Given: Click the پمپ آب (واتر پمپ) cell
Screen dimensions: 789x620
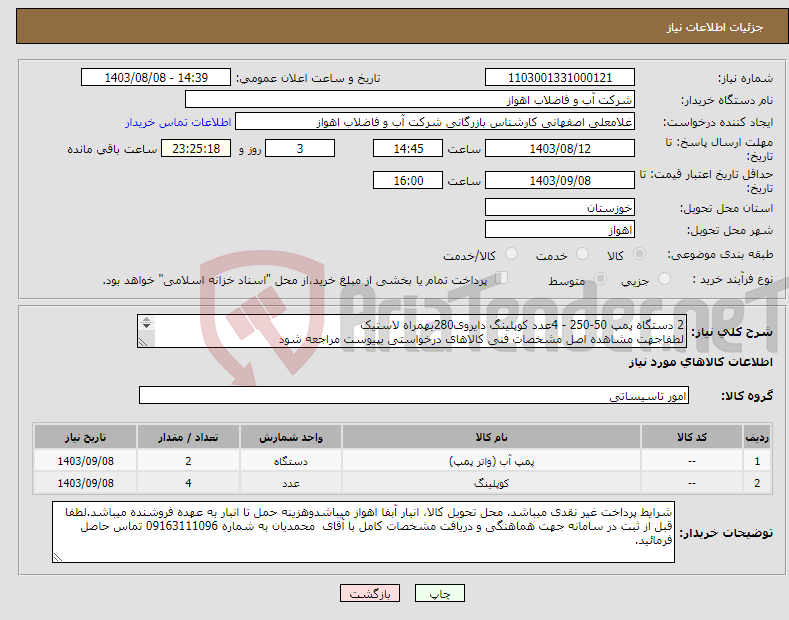Looking at the screenshot, I should (491, 461).
